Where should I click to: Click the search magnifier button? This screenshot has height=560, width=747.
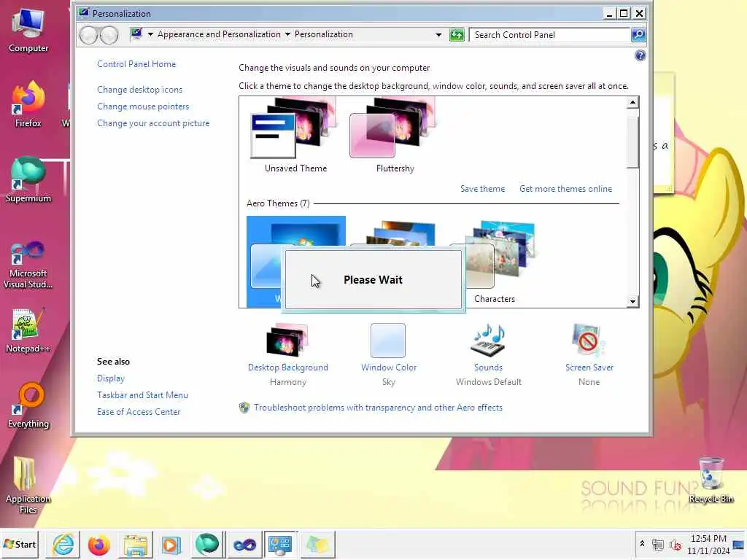(x=638, y=35)
